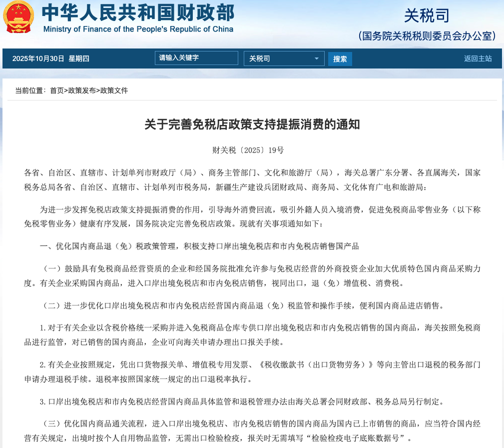
Task: Click the 国务院关税税则委员会办公室 subtitle text
Action: (428, 36)
